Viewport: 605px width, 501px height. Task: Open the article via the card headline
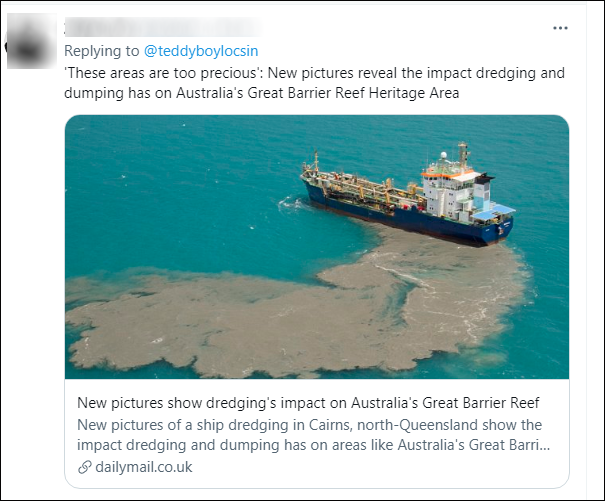coord(307,403)
